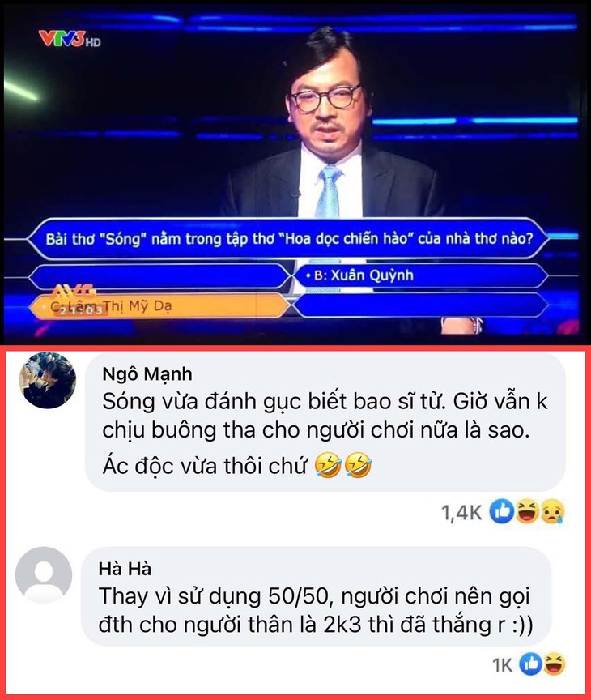Click the blue like icon under Ngô Mạnh's comment
This screenshot has height=700, width=591.
502,512
